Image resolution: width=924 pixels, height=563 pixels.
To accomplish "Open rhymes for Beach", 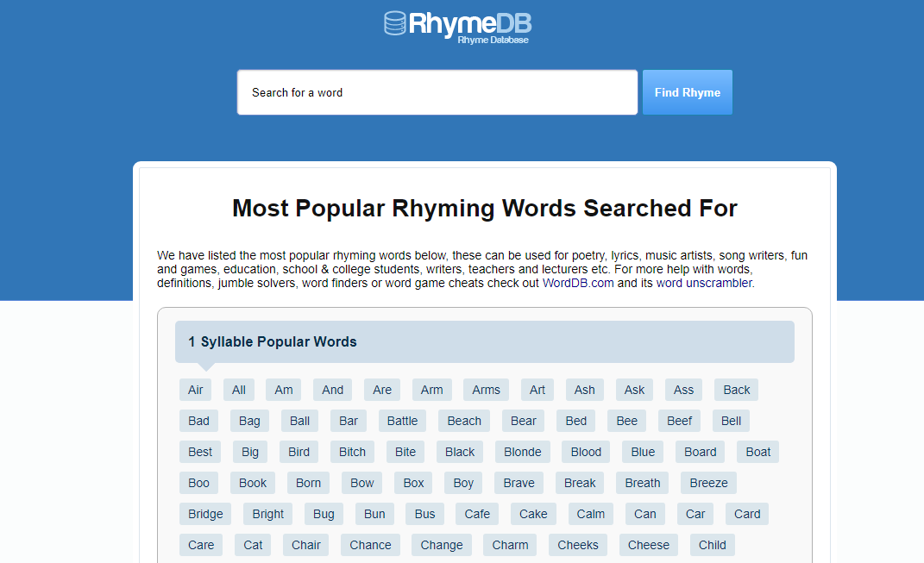I will tap(464, 421).
